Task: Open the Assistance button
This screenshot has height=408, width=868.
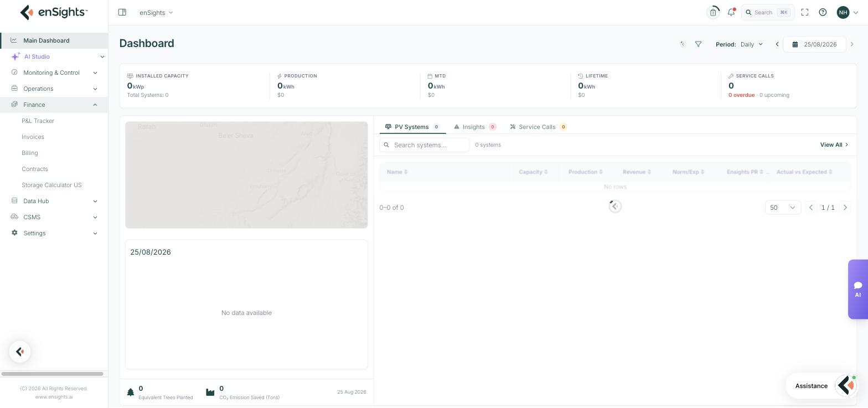Action: coord(821,386)
